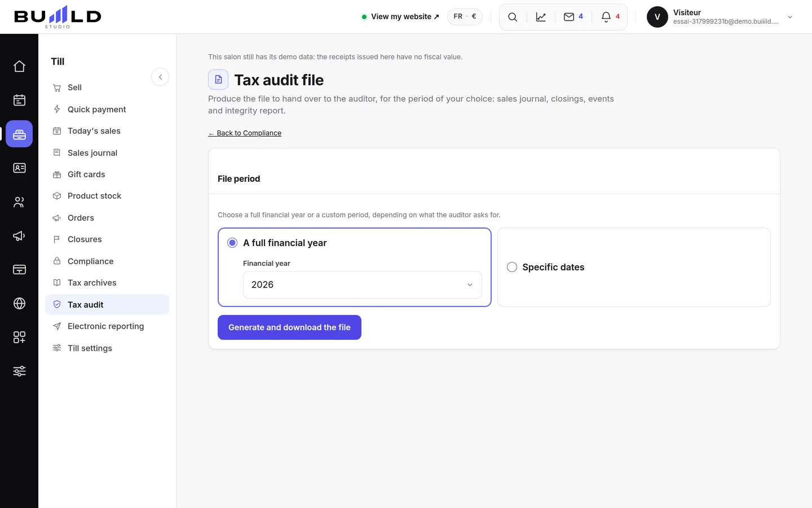The image size is (812, 508).
Task: Open Product stock menu item
Action: pos(107,196)
